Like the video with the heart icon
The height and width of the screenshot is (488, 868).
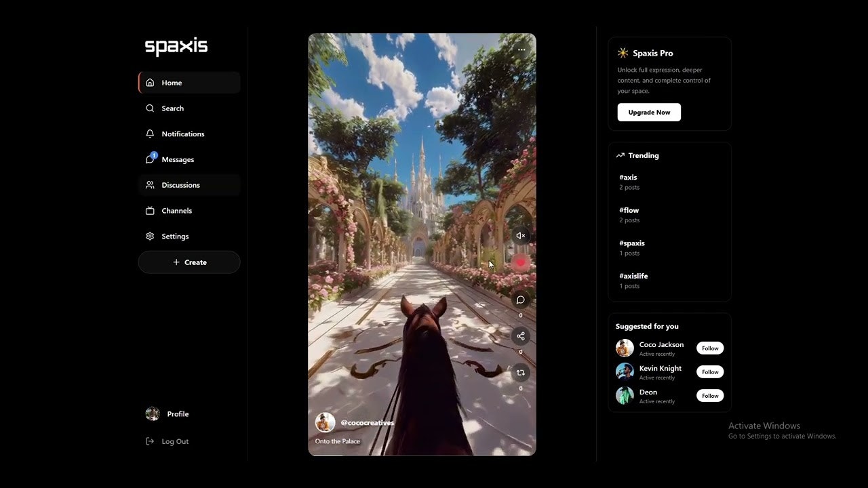click(x=521, y=262)
